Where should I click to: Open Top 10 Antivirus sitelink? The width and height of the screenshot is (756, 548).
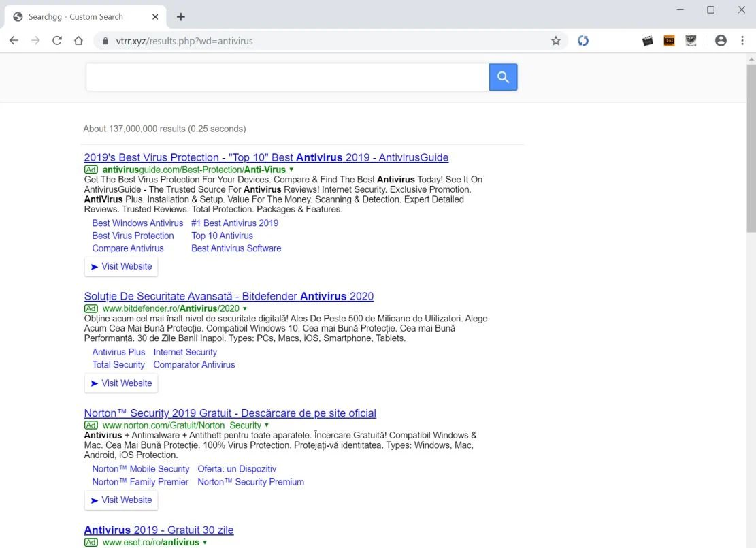(x=223, y=236)
